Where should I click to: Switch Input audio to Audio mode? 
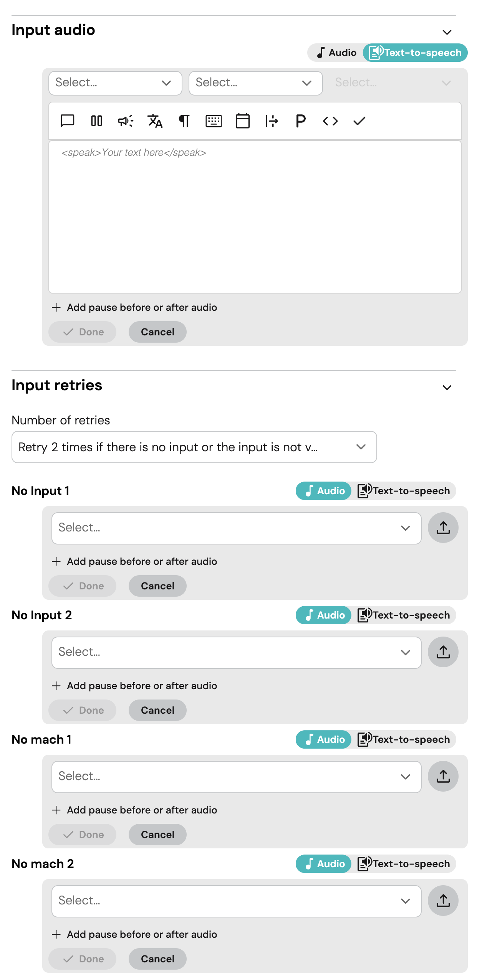click(336, 53)
